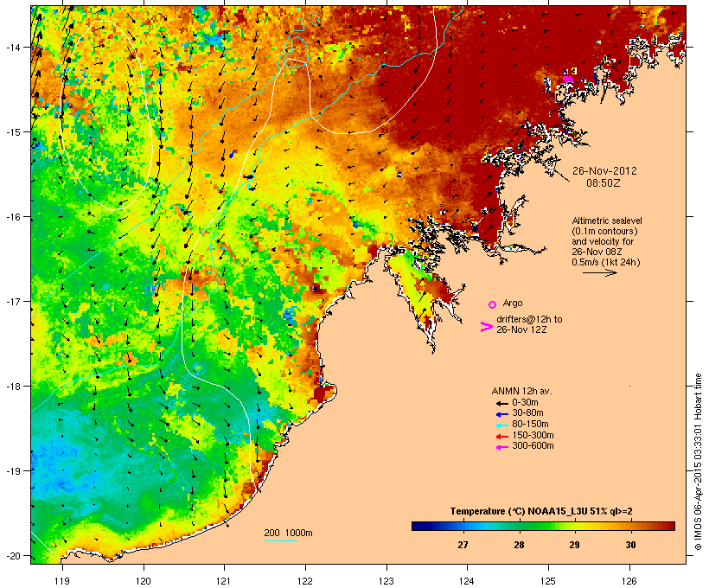Click the 'ANMN 12h av.' heading

click(521, 391)
